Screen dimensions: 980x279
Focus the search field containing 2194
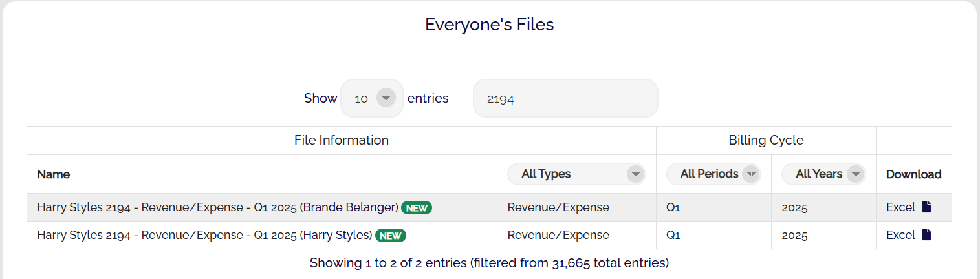point(565,99)
